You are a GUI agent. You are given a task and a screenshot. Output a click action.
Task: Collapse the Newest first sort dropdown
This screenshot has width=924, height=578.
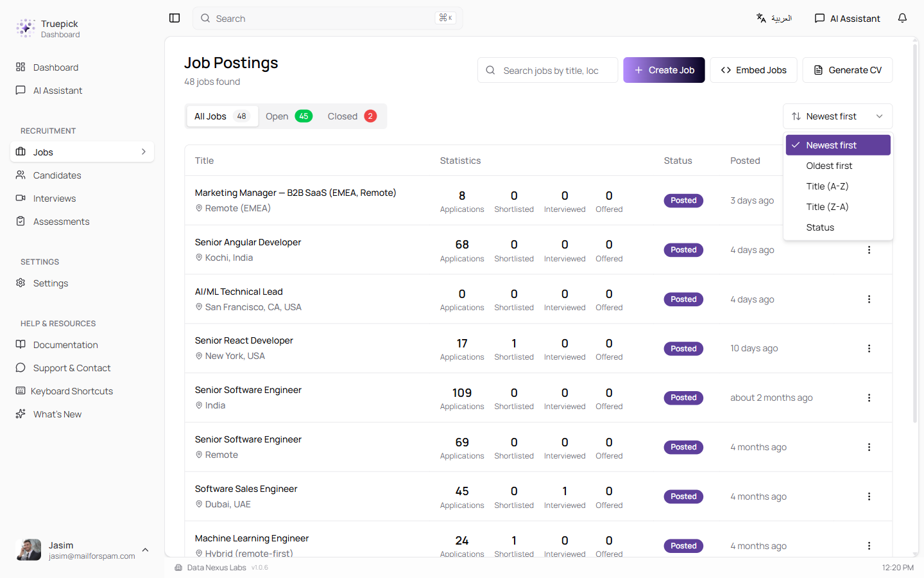point(837,116)
